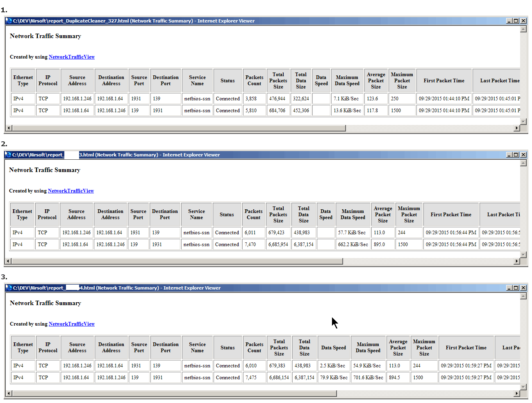Click the title bar icon of the middle window

coord(8,155)
